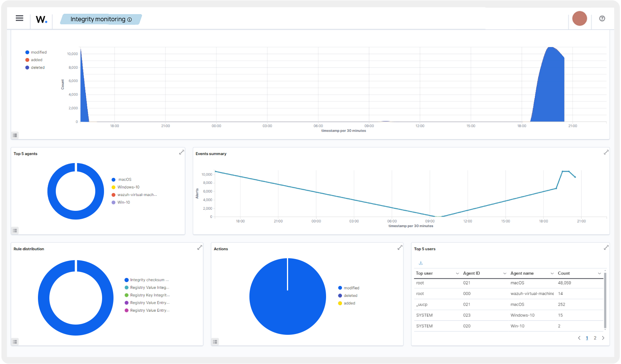
Task: Open the Agent name column dropdown
Action: (552, 273)
